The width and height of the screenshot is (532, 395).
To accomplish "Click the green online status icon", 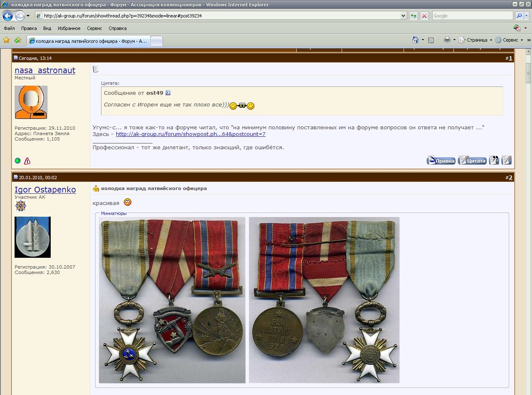I will (x=17, y=161).
